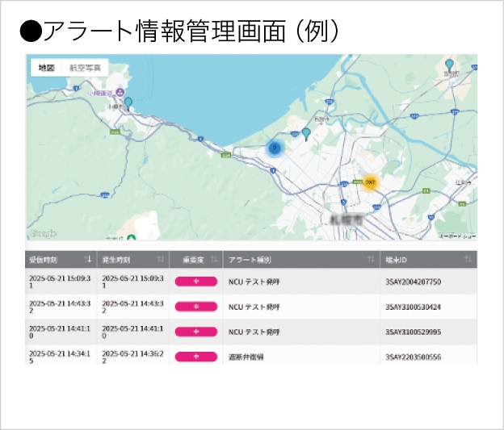
Task: Sort table by 重要度 column arrows
Action: (x=214, y=260)
